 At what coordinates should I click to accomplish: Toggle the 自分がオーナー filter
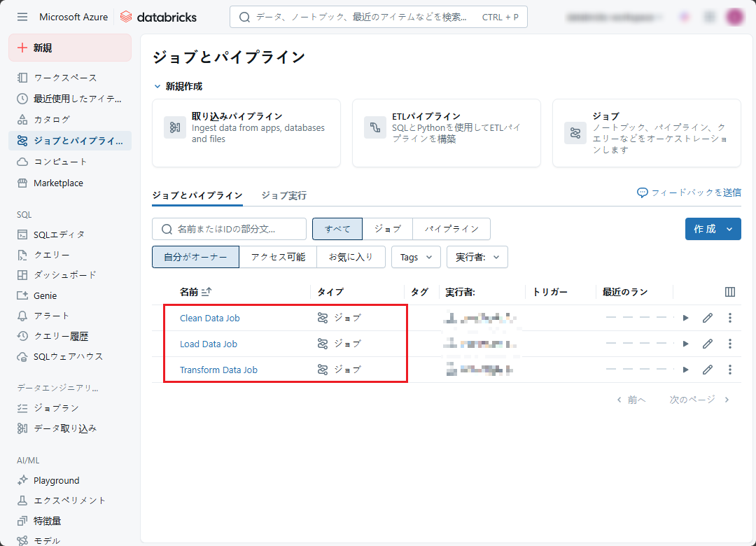pyautogui.click(x=195, y=257)
